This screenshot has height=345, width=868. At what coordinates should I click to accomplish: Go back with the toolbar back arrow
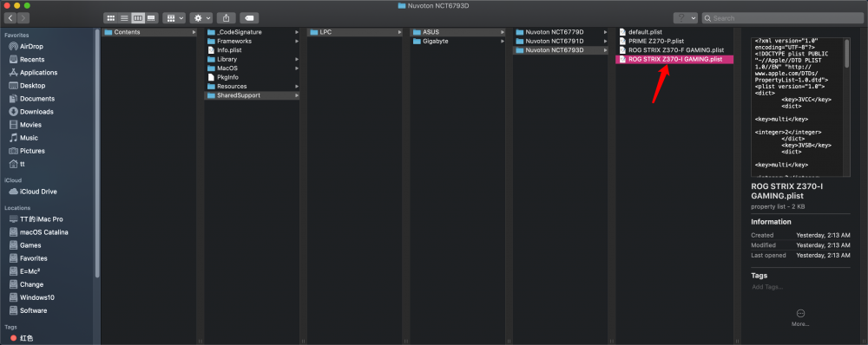point(10,18)
